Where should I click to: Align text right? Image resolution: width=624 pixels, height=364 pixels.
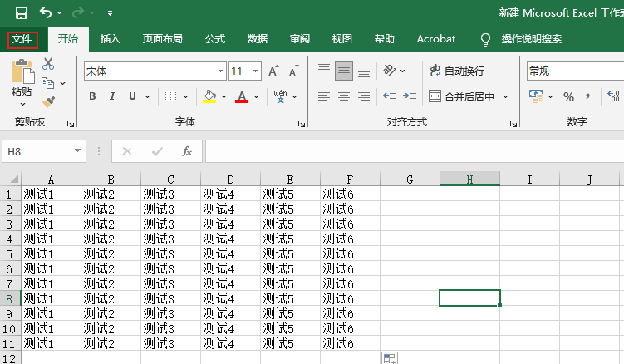click(364, 96)
